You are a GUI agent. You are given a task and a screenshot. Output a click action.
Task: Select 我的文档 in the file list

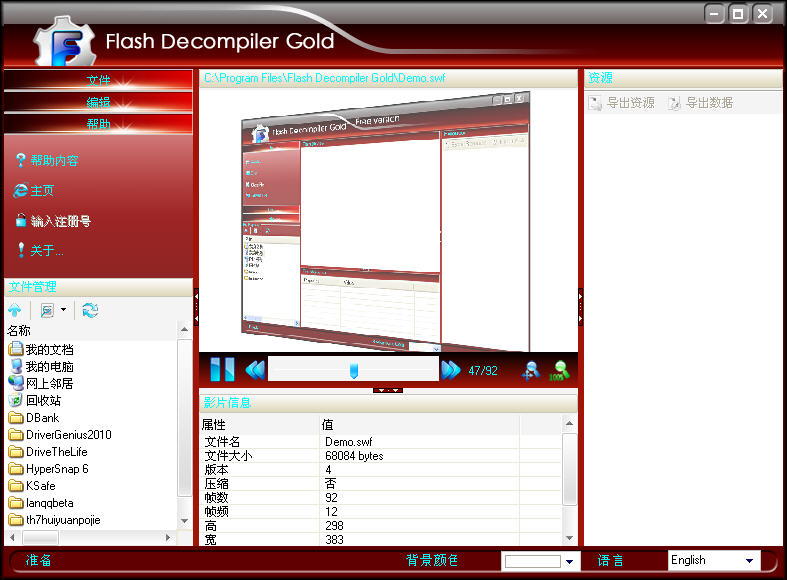point(41,349)
